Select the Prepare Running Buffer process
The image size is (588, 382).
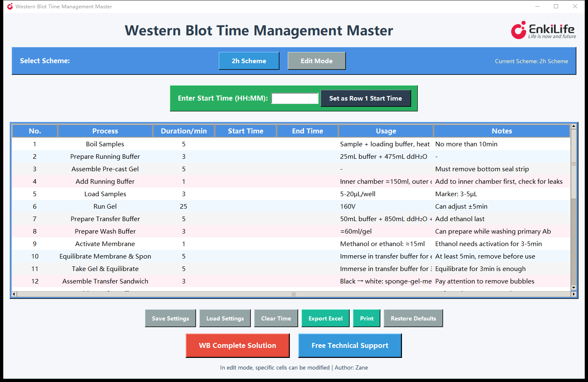(x=105, y=157)
